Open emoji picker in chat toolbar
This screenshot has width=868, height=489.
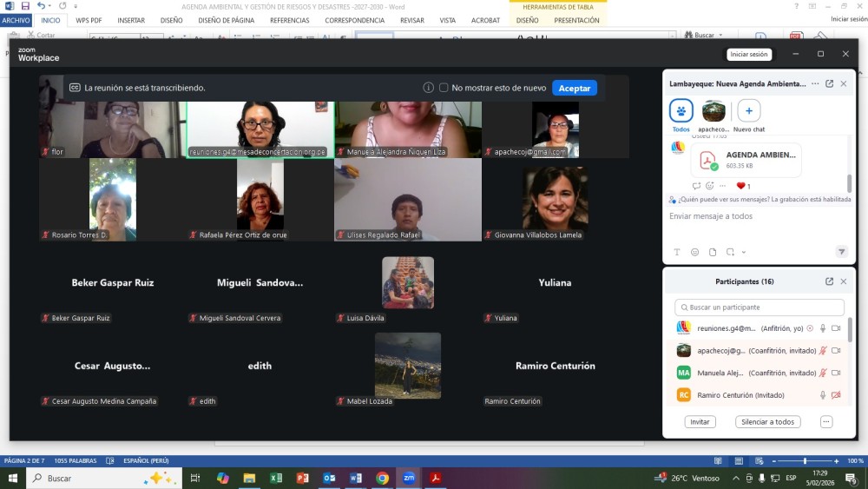tap(694, 252)
